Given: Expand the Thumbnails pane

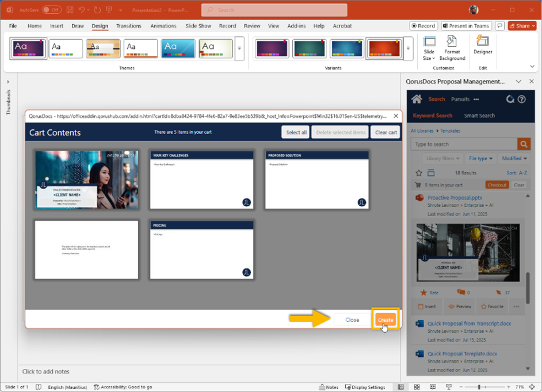Looking at the screenshot, I should pos(8,82).
